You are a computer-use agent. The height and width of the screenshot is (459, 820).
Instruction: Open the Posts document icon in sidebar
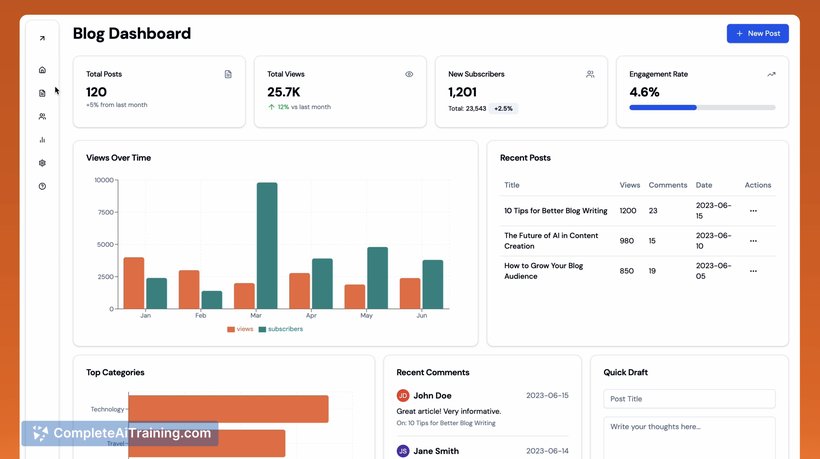[42, 93]
